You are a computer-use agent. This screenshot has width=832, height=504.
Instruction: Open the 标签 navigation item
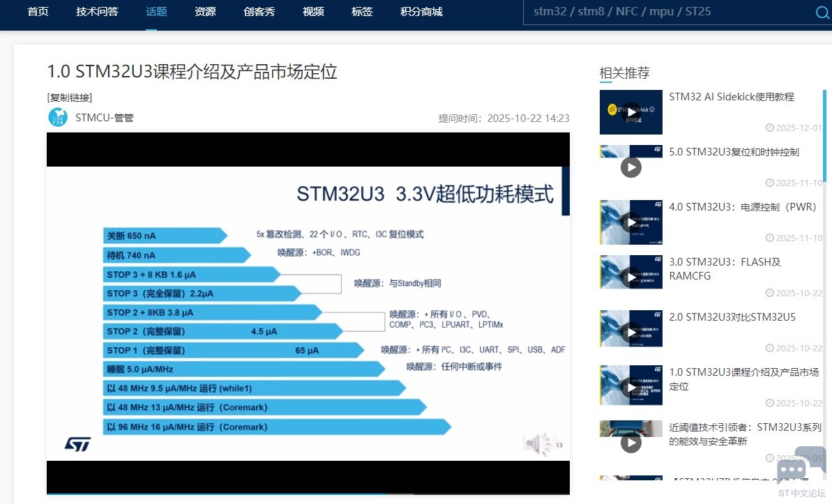363,12
